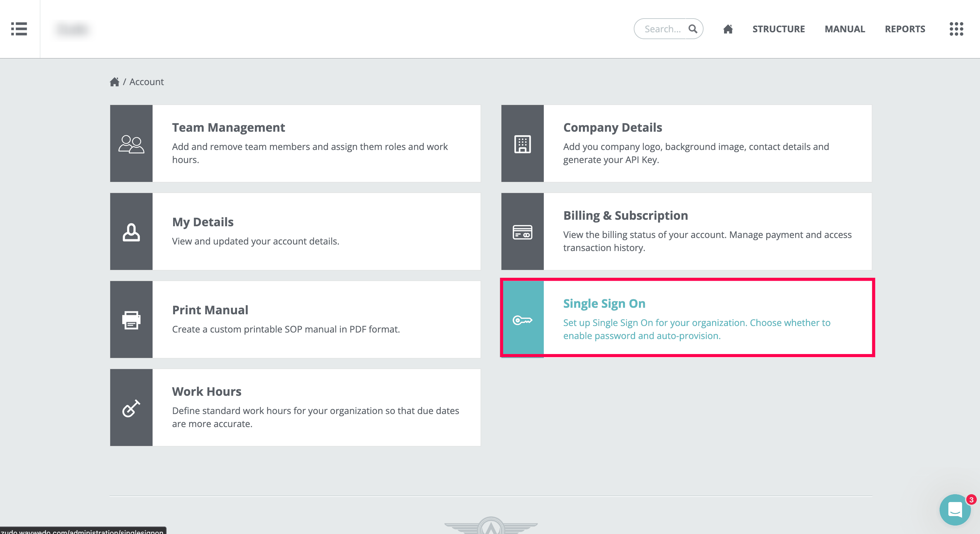Click the home icon in top navigation
980x534 pixels.
tap(728, 29)
